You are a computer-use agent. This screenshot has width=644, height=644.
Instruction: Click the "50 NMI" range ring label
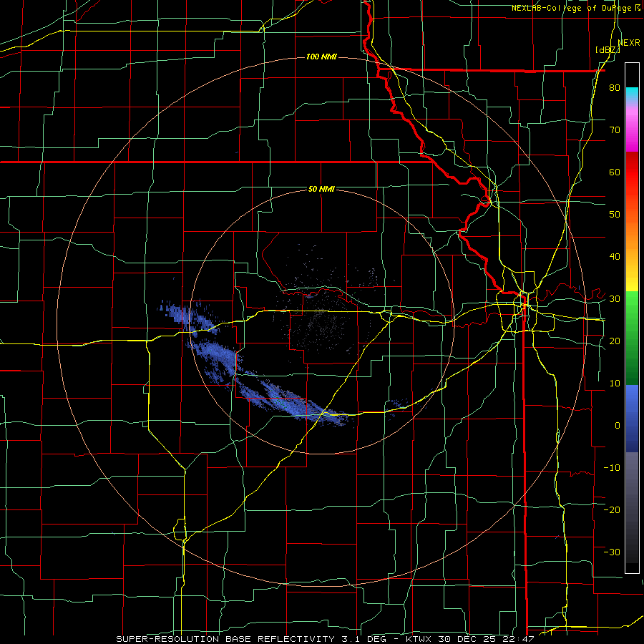321,189
